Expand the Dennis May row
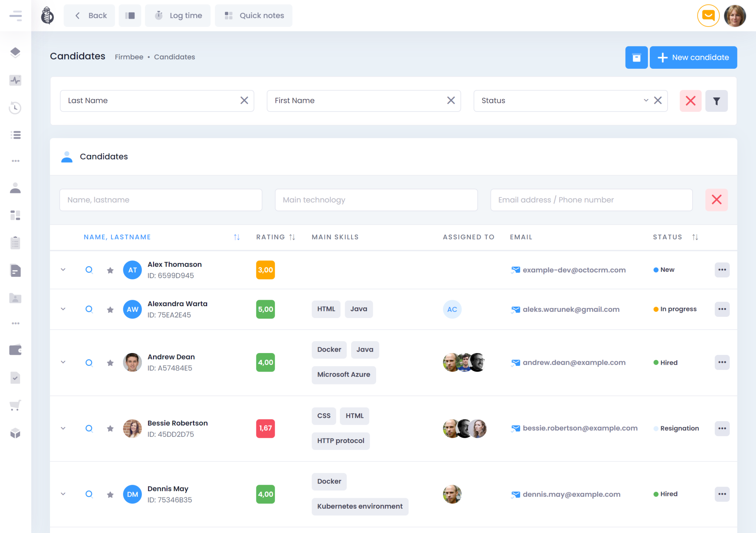 click(x=63, y=494)
